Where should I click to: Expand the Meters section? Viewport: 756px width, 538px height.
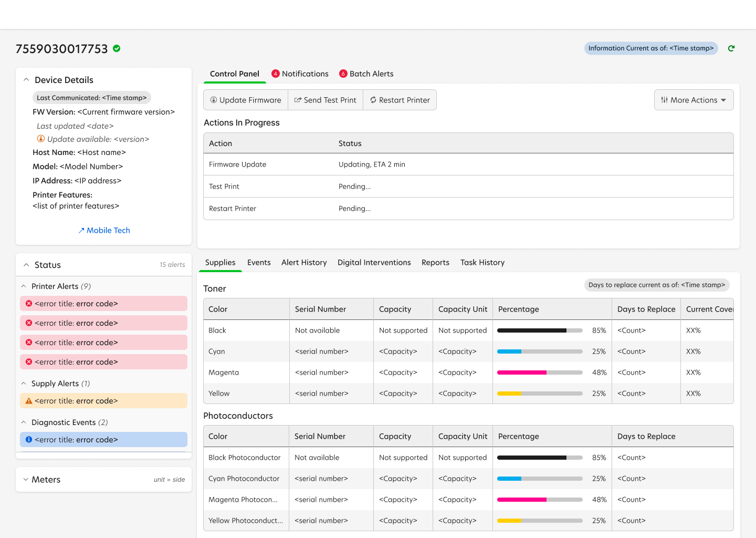tap(26, 479)
